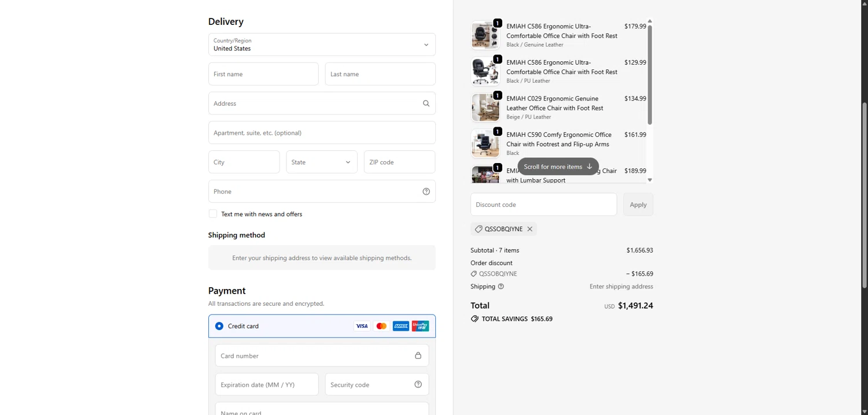This screenshot has height=415, width=868.
Task: Click the shipping address notice box
Action: pyautogui.click(x=322, y=258)
